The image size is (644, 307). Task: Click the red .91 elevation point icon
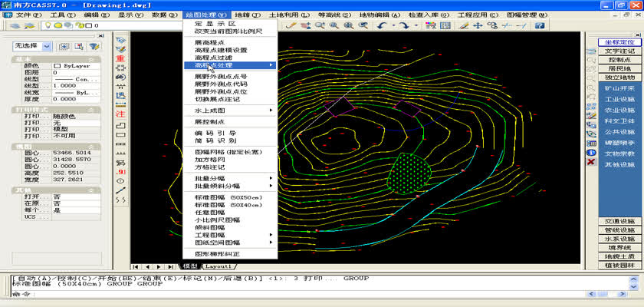pyautogui.click(x=120, y=172)
